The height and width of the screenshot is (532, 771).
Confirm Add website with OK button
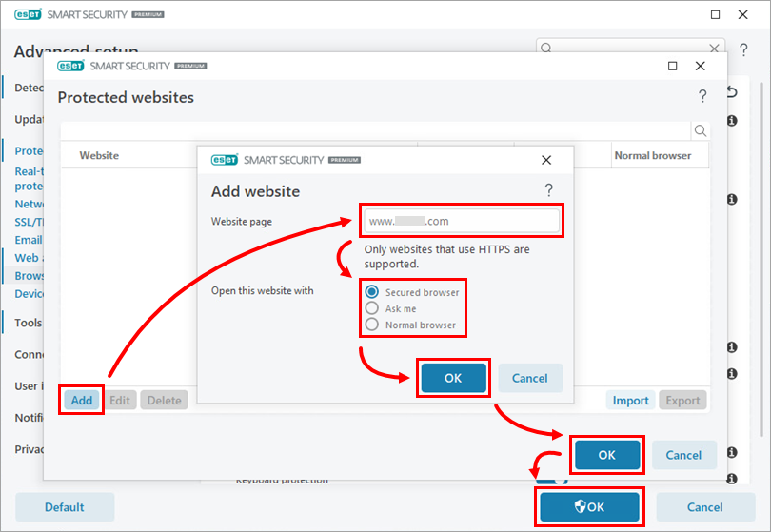pos(453,378)
